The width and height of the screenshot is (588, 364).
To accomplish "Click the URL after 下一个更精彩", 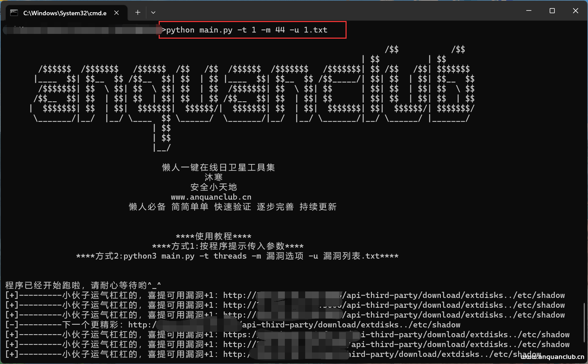I will point(295,324).
